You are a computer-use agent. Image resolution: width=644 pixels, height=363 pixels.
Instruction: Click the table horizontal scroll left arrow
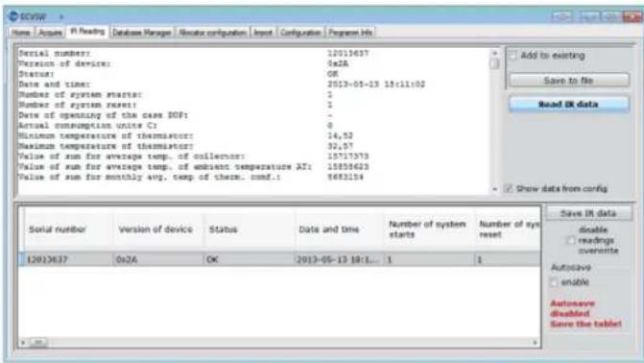23,342
